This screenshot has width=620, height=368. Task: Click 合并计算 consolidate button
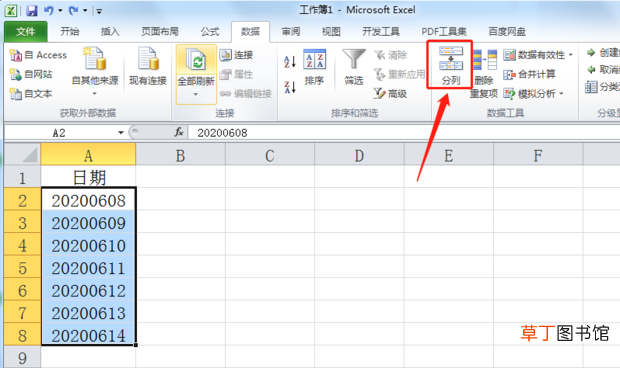(530, 74)
